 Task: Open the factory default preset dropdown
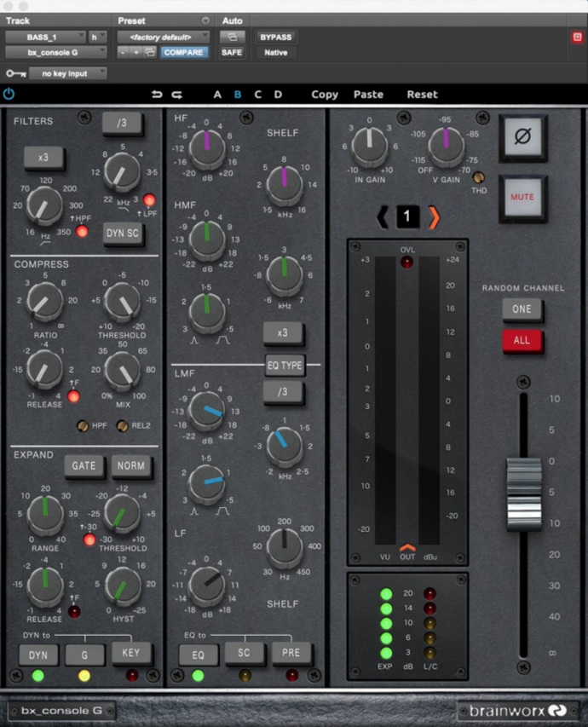point(164,38)
